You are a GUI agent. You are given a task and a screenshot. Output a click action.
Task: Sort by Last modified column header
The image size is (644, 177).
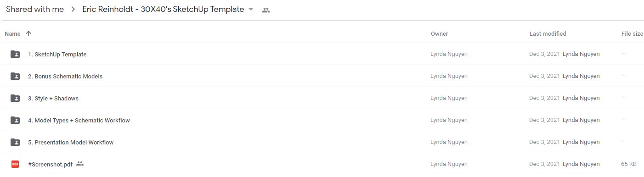[548, 33]
